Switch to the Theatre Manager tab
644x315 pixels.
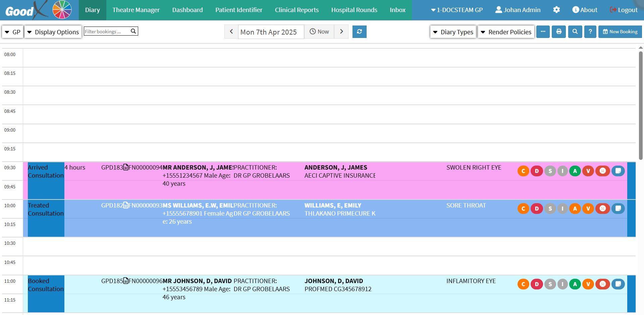coord(136,10)
